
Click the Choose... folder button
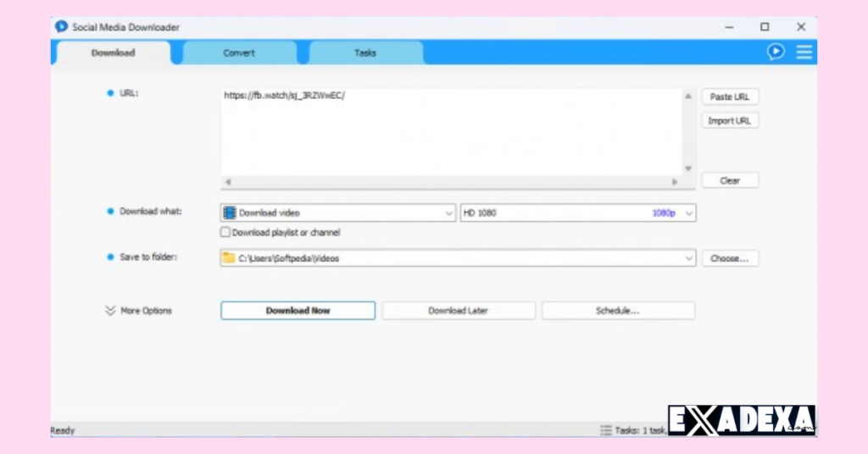730,258
